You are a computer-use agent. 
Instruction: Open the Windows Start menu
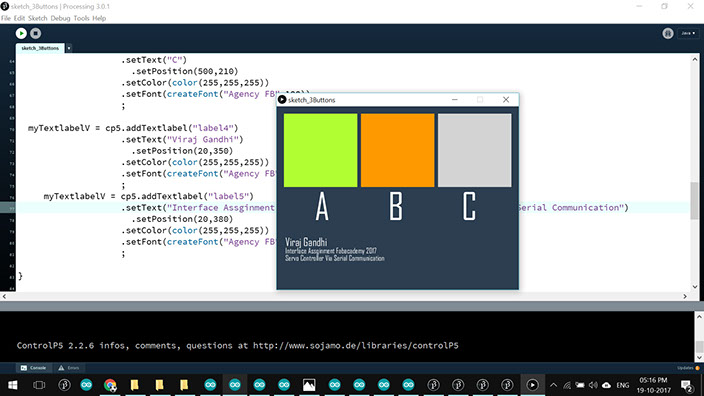tap(13, 385)
